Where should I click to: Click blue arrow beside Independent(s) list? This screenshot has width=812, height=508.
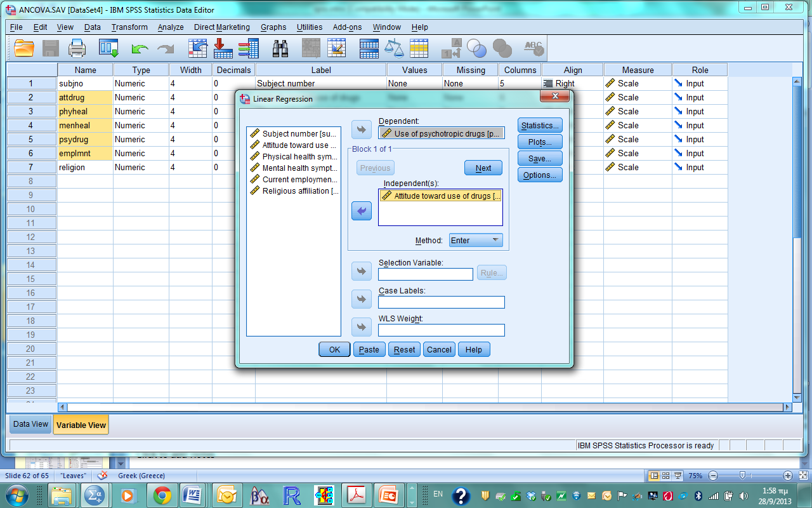[361, 211]
